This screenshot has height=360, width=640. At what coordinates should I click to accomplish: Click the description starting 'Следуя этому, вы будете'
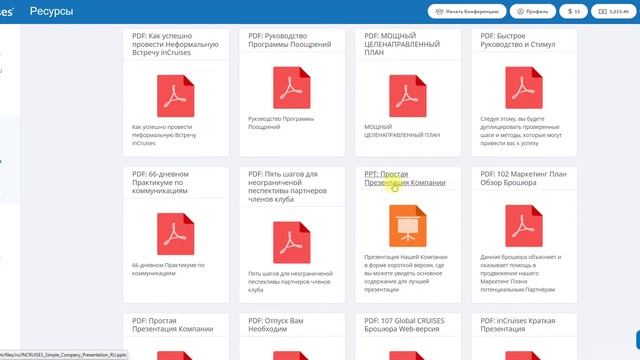[x=521, y=131]
